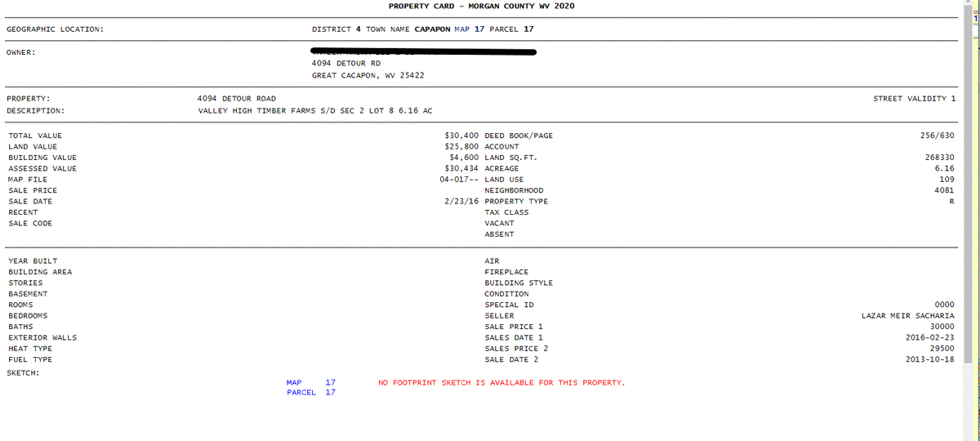Click the VACANT label
The image size is (980, 441).
coord(501,223)
